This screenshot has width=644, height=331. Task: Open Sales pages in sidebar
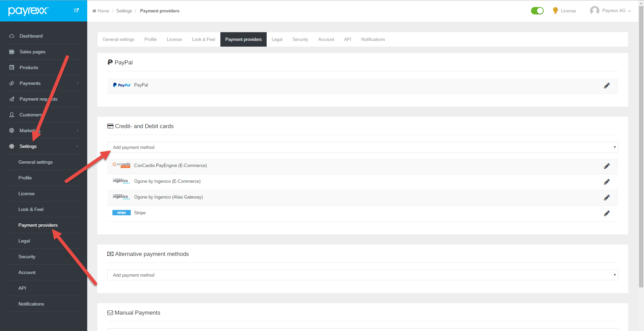coord(32,52)
